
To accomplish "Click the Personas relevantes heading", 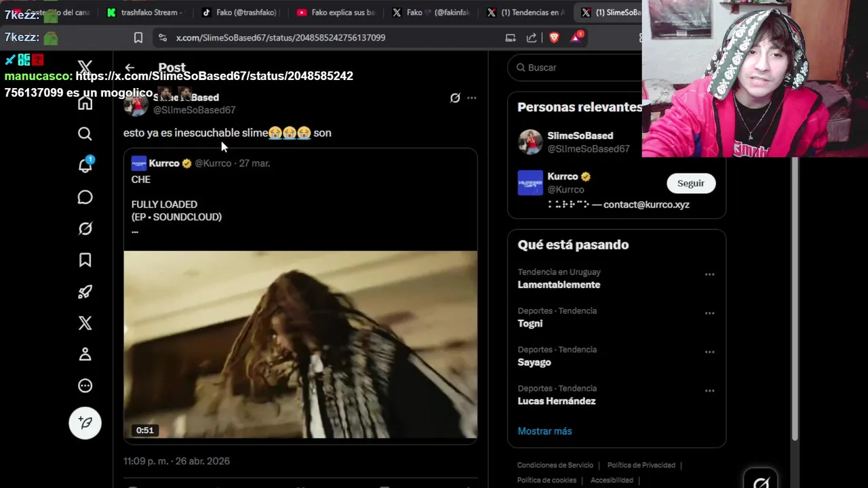I will [x=580, y=107].
